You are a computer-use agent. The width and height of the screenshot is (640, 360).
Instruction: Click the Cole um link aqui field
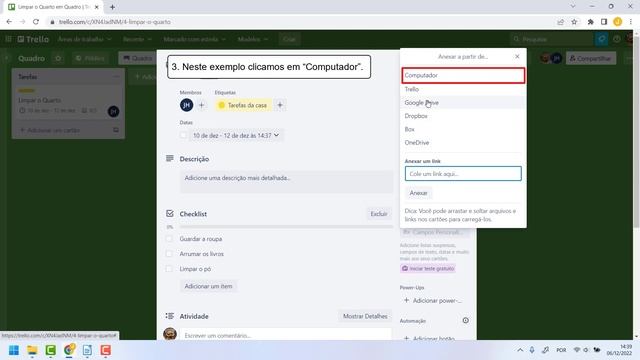463,173
